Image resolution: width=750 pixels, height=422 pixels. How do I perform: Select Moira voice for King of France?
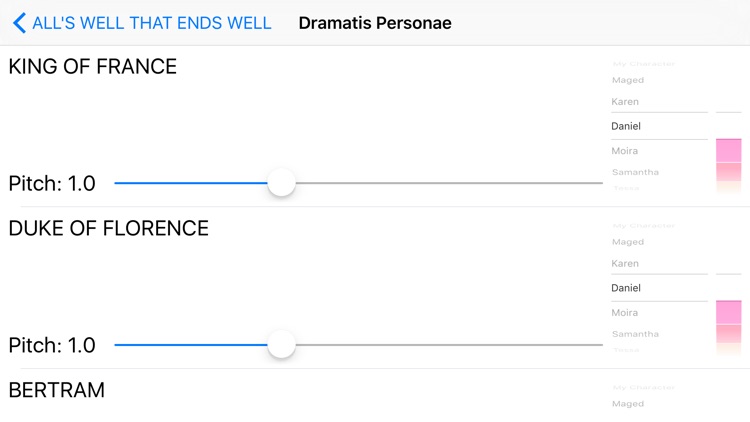click(625, 151)
